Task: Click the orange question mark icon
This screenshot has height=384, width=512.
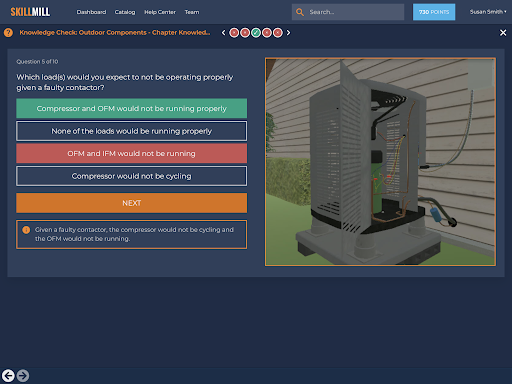Action: coord(8,33)
